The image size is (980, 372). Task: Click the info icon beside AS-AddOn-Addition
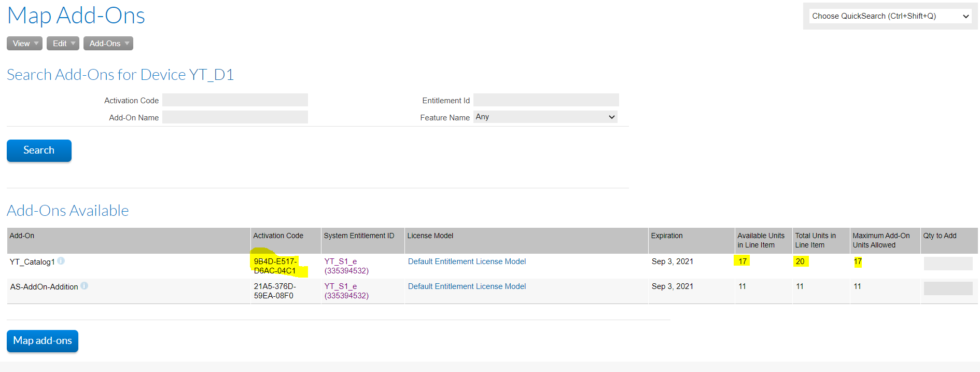point(85,286)
